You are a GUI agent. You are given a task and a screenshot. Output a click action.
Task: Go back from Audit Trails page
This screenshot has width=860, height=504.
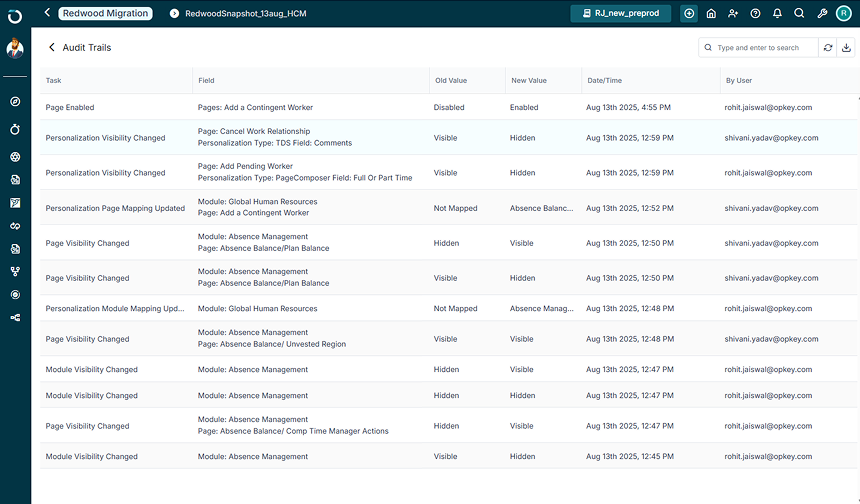coord(52,47)
